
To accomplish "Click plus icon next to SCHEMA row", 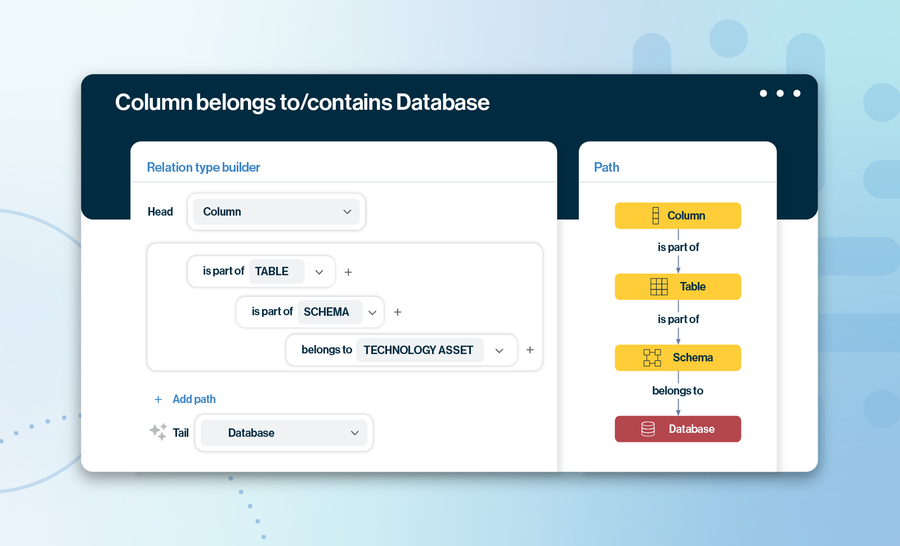I will pyautogui.click(x=398, y=312).
